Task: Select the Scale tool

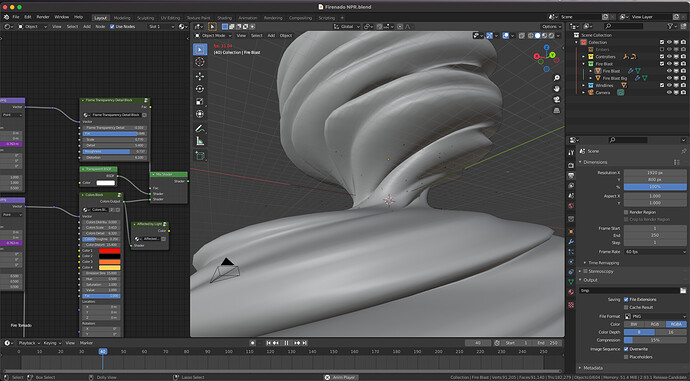Action: point(200,101)
